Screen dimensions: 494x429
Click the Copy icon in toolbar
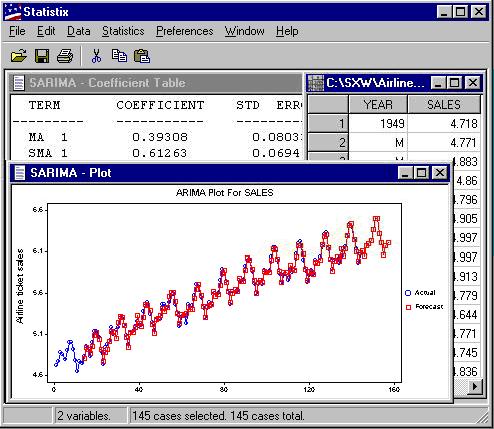point(119,56)
